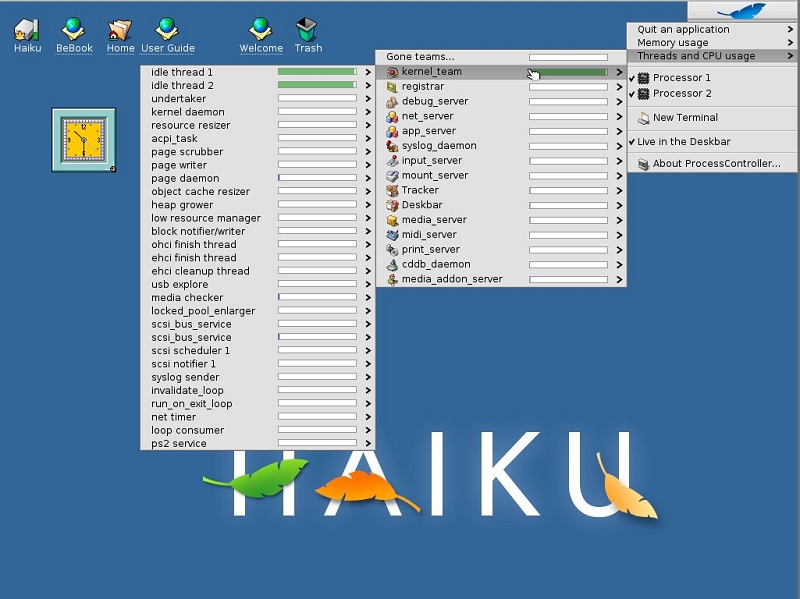
Task: Disable Processor 1 checkbox
Action: (633, 78)
